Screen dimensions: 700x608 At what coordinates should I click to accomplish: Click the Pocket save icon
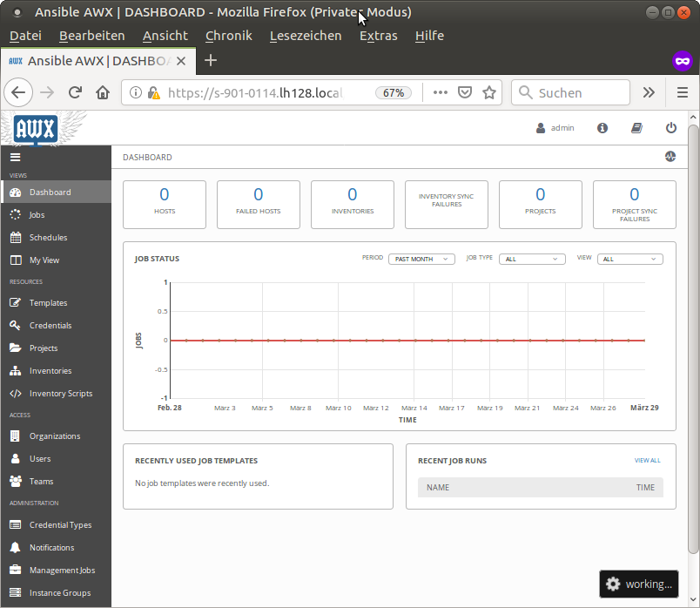465,92
